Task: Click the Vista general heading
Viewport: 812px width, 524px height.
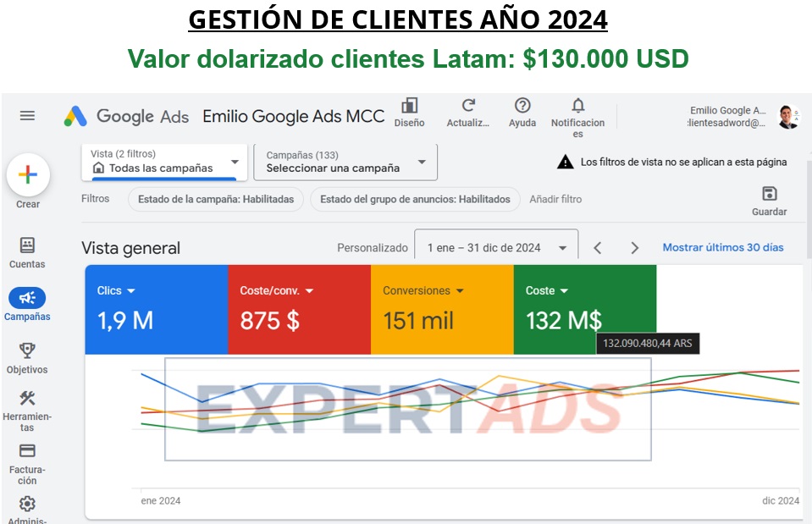Action: 130,248
